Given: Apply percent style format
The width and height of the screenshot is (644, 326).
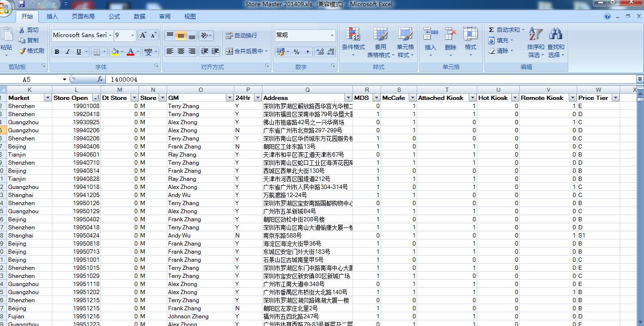Looking at the screenshot, I should click(296, 52).
